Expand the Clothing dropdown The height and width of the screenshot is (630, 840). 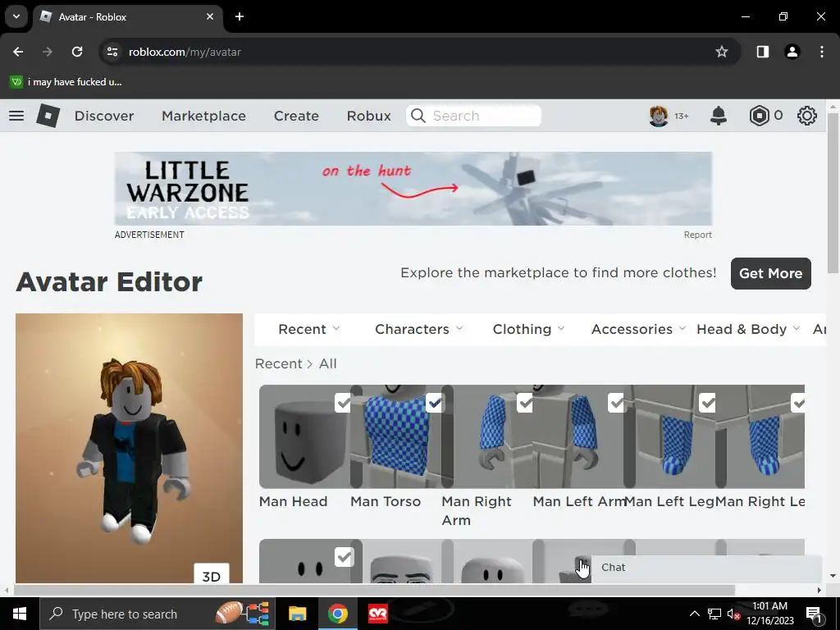tap(529, 329)
